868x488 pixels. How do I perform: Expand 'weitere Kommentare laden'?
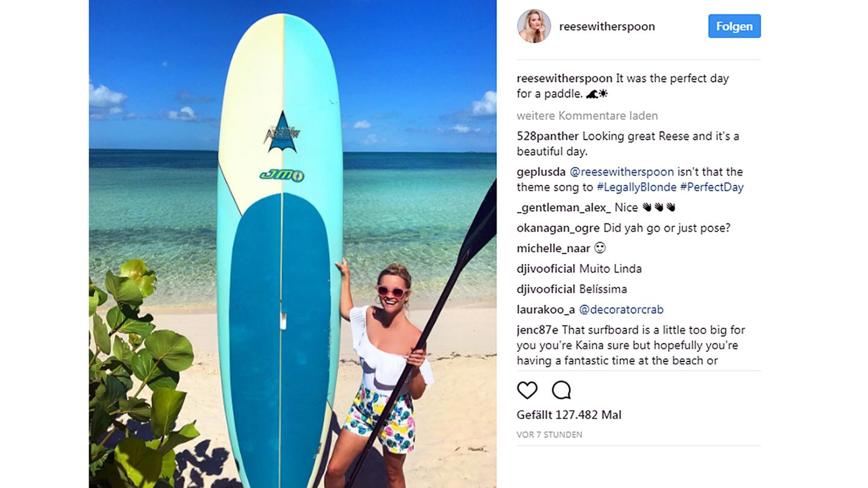point(587,116)
